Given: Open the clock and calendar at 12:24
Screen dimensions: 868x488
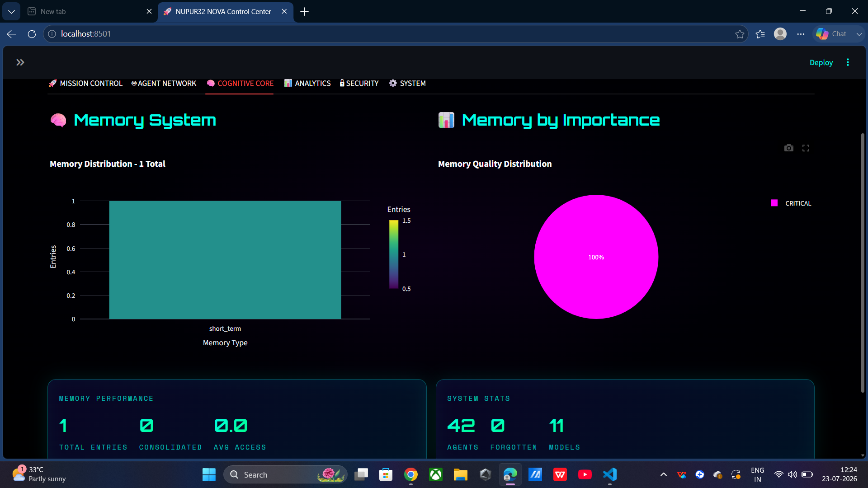Looking at the screenshot, I should pos(839,474).
